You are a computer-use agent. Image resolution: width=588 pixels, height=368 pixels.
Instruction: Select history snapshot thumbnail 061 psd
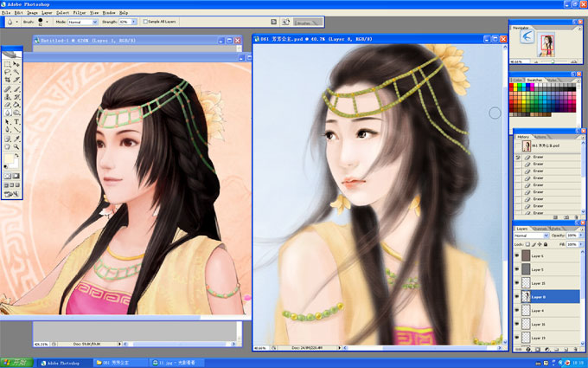(x=527, y=145)
